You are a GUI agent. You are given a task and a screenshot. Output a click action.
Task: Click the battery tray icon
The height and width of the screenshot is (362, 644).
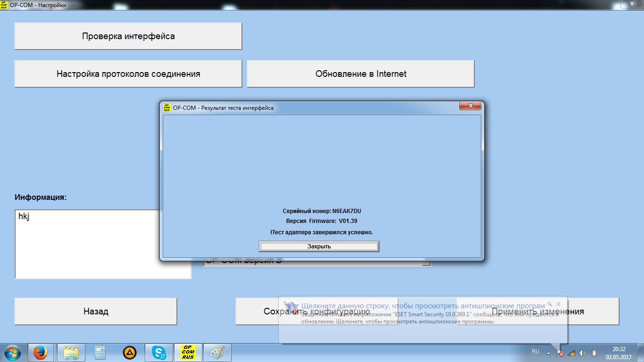point(594,353)
